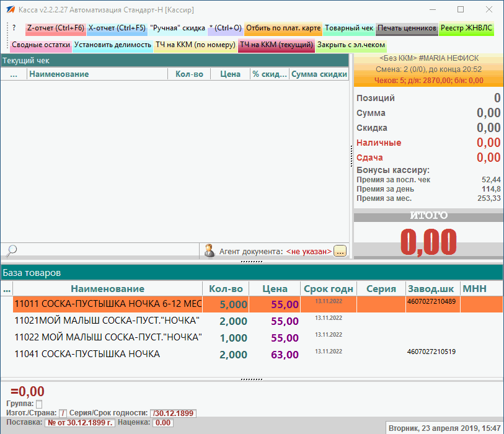Apply "Ручная" скидка discount

177,29
